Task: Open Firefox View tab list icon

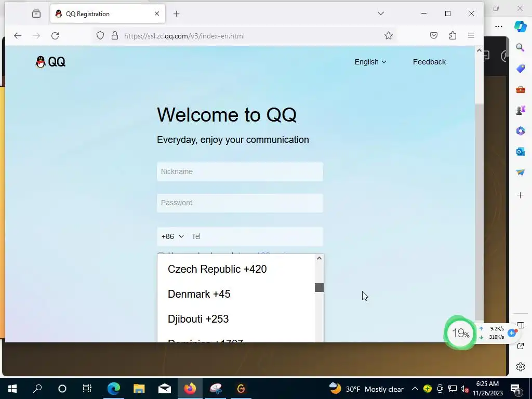Action: (36, 14)
